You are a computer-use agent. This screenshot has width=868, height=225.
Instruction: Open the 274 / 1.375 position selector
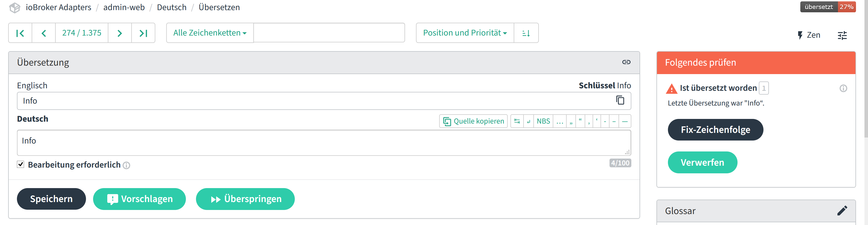point(82,33)
